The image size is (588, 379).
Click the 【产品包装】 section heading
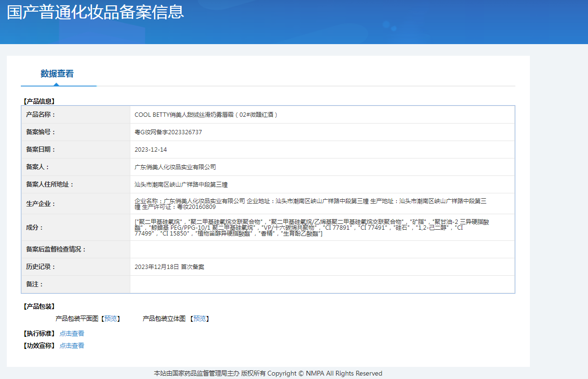[39, 306]
